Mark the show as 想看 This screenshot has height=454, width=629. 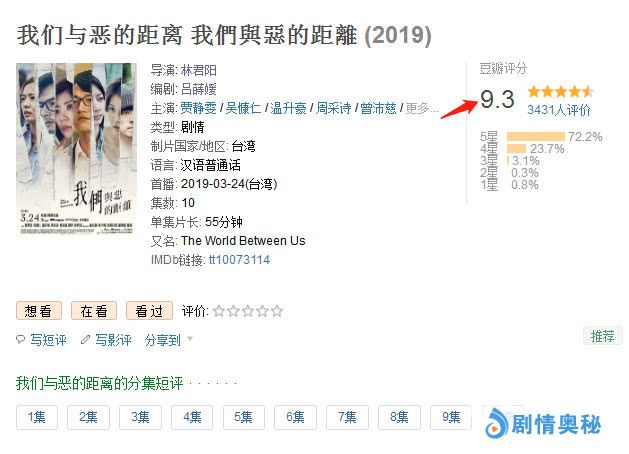pos(39,311)
